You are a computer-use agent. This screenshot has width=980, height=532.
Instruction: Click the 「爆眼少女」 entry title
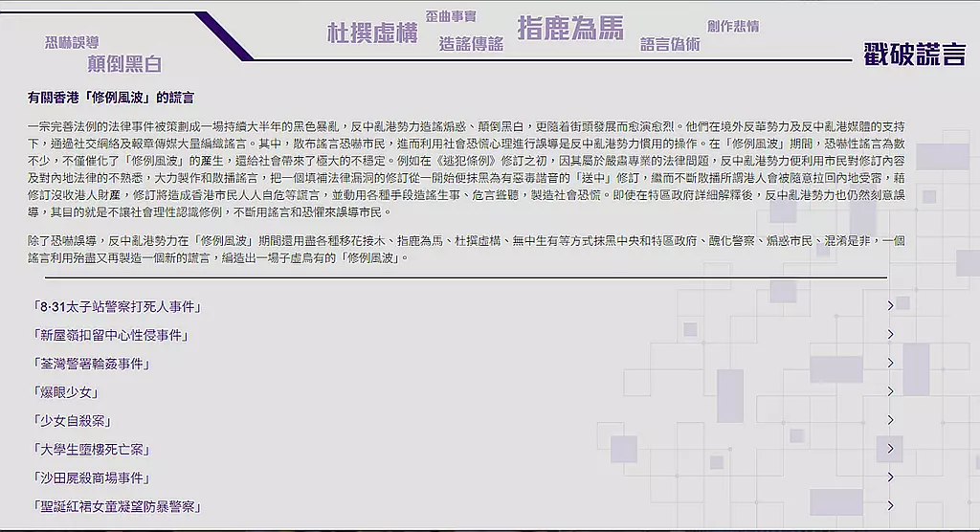[x=65, y=392]
